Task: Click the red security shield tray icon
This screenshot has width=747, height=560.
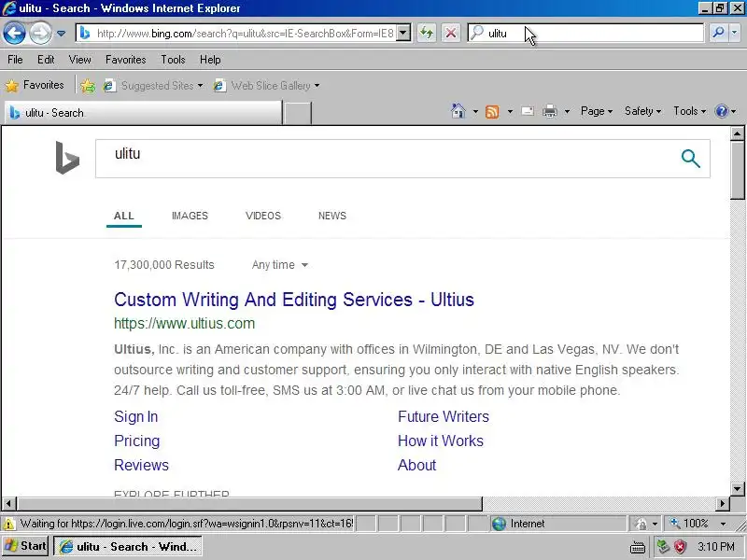Action: click(681, 547)
